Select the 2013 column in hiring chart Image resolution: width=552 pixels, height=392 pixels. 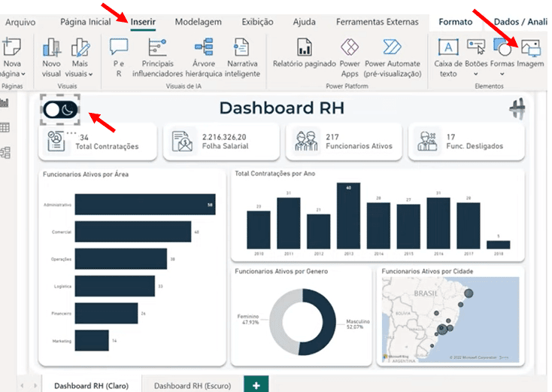pos(348,216)
